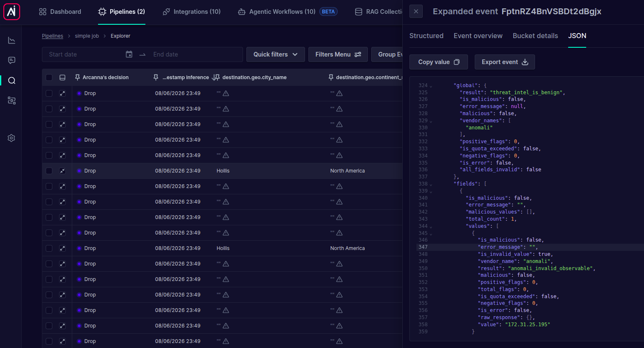Click the "threat_intel_is_benign" value
Viewport: 644px width, 348px height.
526,93
